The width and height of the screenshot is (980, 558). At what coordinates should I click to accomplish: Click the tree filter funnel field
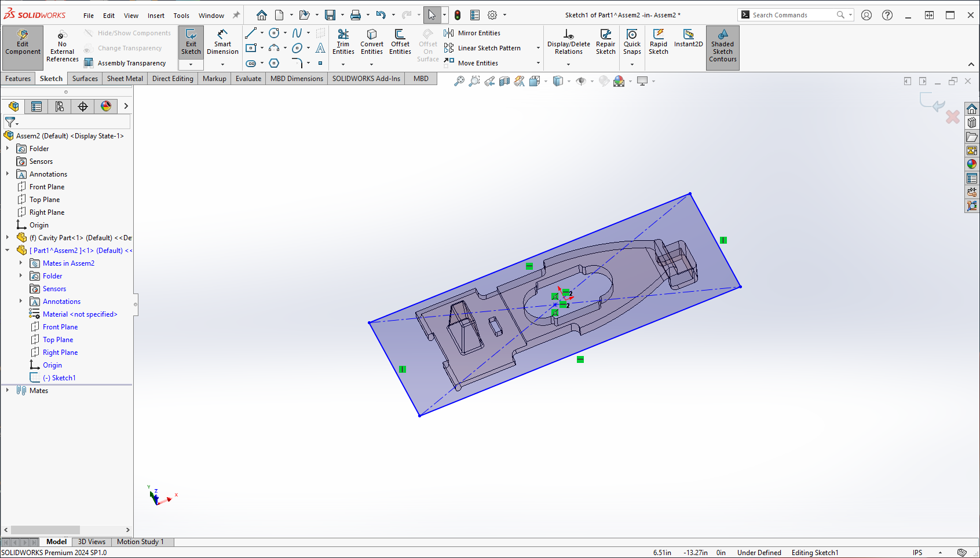(67, 122)
